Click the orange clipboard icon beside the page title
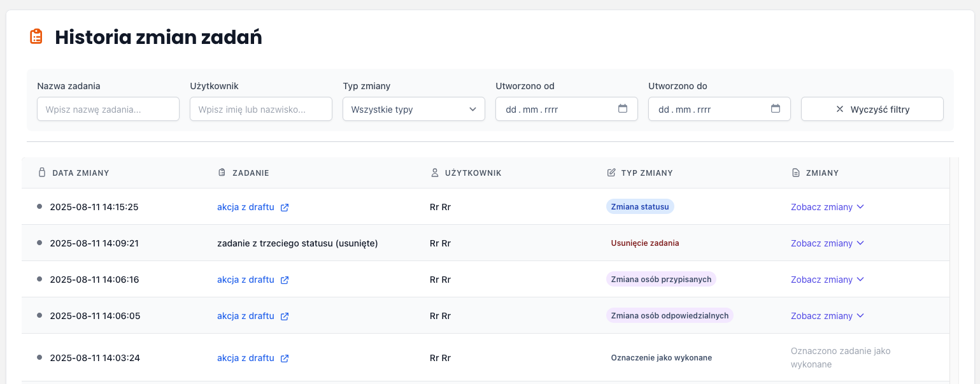Screen dimensions: 980x384 (36, 37)
